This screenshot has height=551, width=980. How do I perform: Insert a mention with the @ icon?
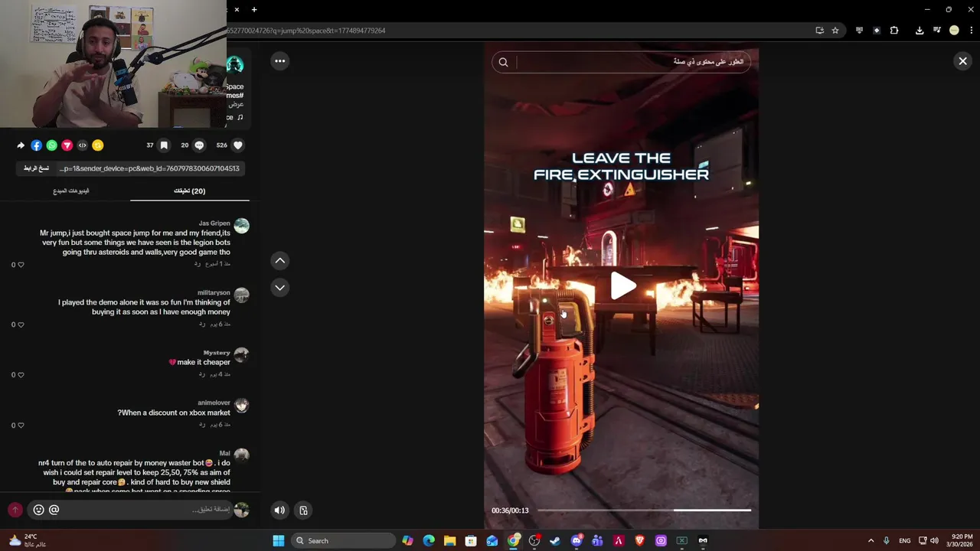tap(54, 510)
